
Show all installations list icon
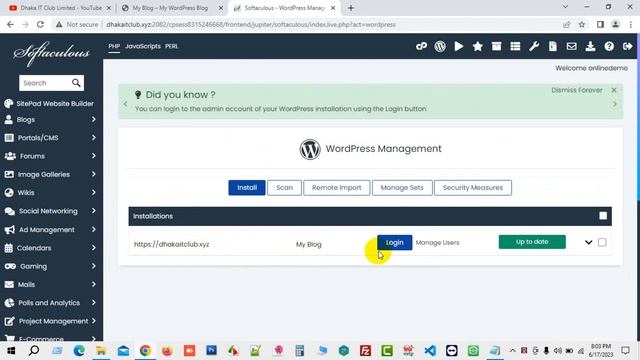pyautogui.click(x=515, y=46)
